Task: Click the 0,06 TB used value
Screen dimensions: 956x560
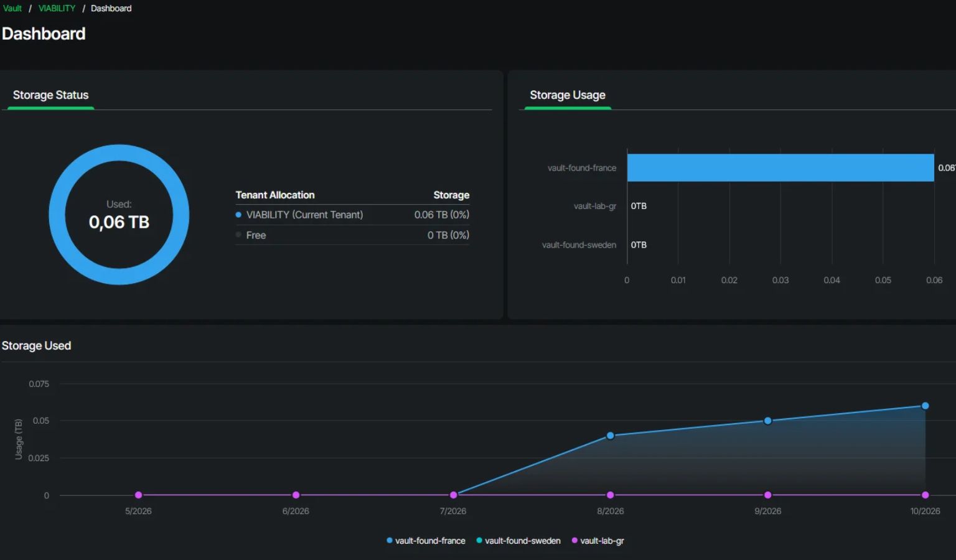Action: (119, 222)
